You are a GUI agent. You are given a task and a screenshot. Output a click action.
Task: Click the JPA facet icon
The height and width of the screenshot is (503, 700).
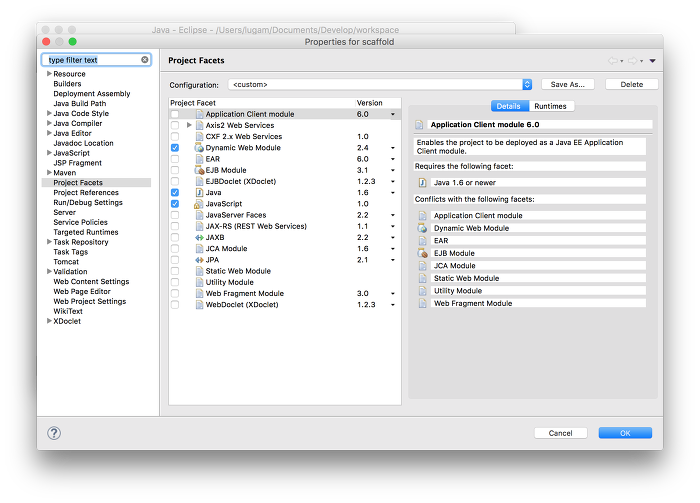[x=199, y=260]
